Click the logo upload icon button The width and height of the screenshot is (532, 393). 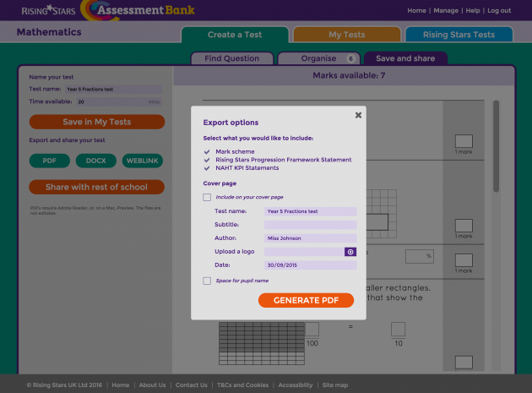click(350, 252)
